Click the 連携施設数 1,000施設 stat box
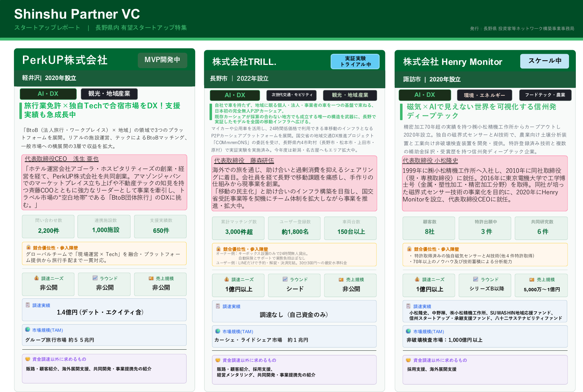 104,226
